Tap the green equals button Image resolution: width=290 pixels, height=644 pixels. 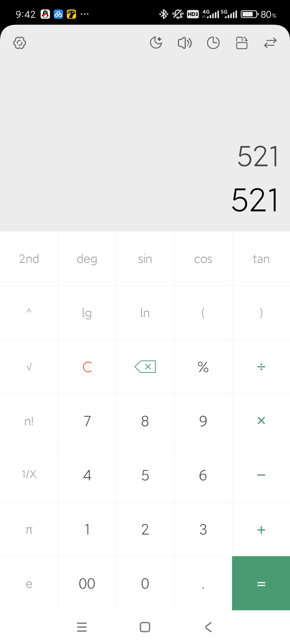pos(261,583)
